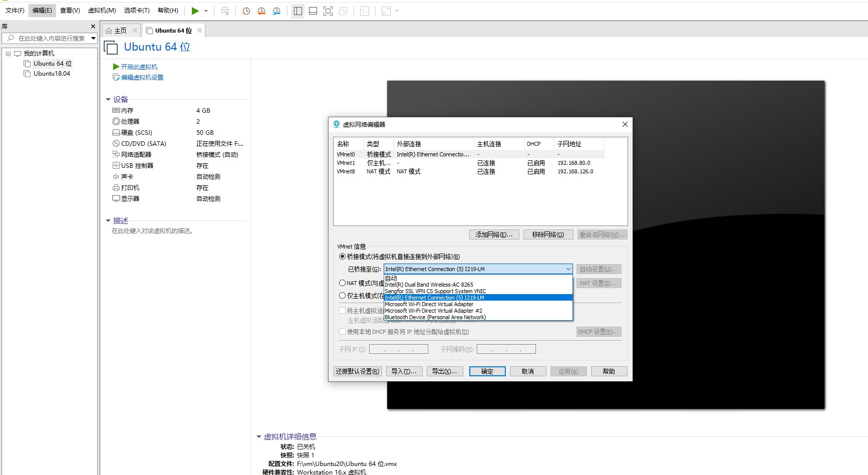The image size is (868, 475).
Task: Click the 硬盘 (SCSI) device icon
Action: pyautogui.click(x=116, y=133)
